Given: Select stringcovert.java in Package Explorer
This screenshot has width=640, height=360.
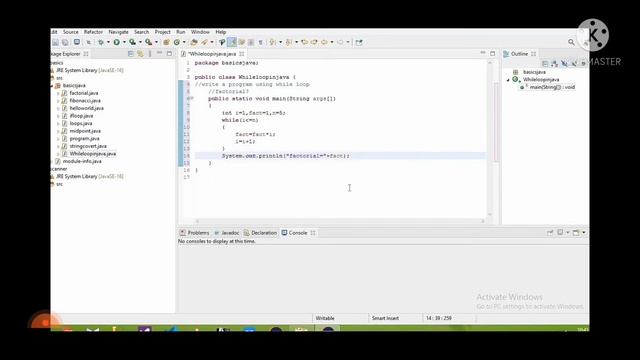Looking at the screenshot, I should pyautogui.click(x=88, y=146).
